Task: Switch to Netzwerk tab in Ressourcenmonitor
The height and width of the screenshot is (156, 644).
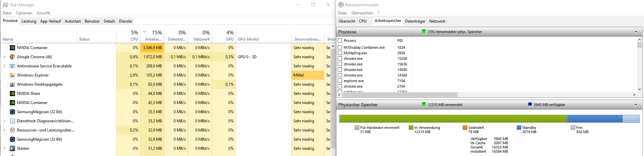Action: [x=437, y=21]
